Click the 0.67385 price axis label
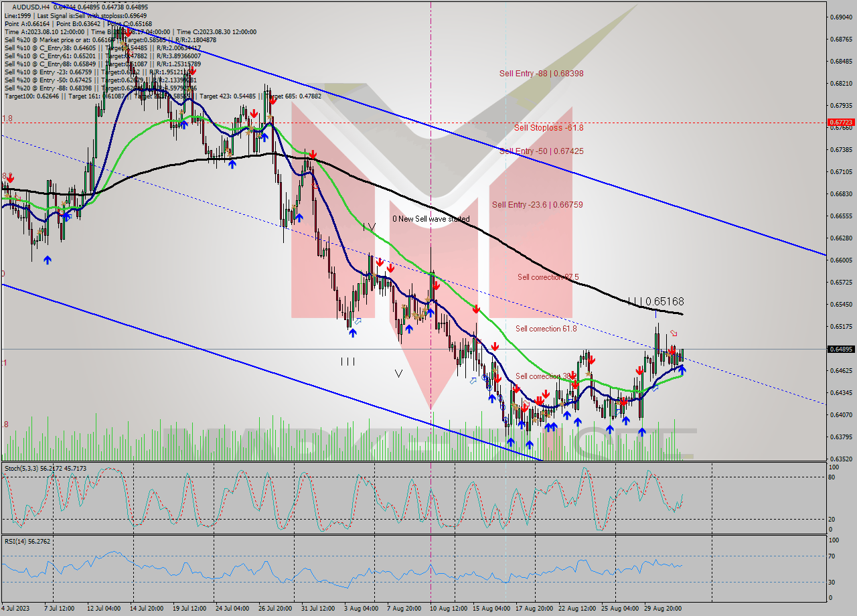 [x=840, y=149]
